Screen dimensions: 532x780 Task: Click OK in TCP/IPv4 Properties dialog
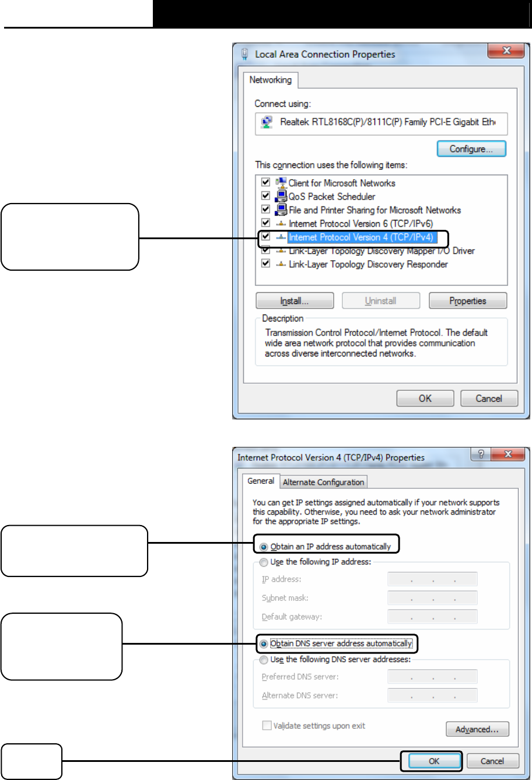point(434,761)
